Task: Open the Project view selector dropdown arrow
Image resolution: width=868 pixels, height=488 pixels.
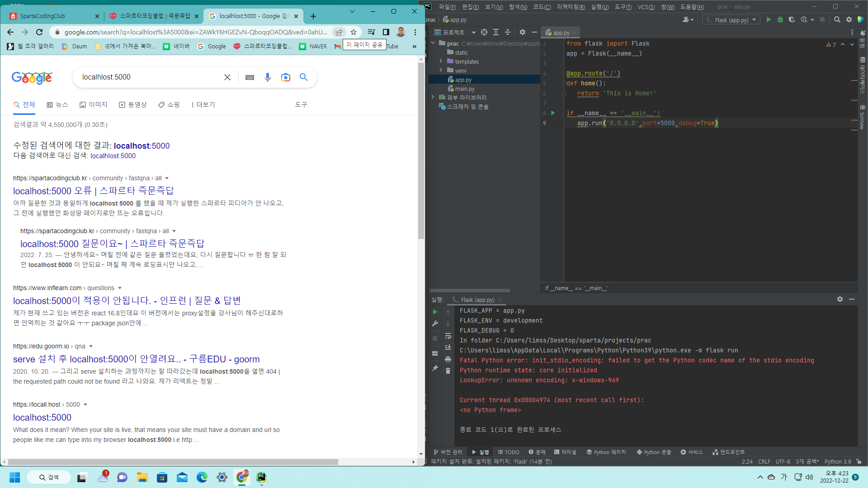Action: pos(473,33)
